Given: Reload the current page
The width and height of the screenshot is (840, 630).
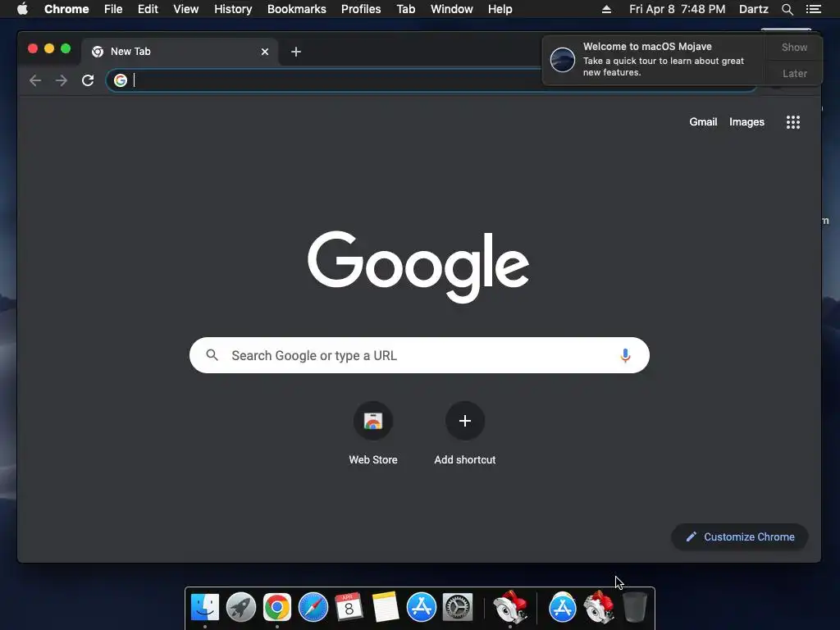Looking at the screenshot, I should click(88, 80).
